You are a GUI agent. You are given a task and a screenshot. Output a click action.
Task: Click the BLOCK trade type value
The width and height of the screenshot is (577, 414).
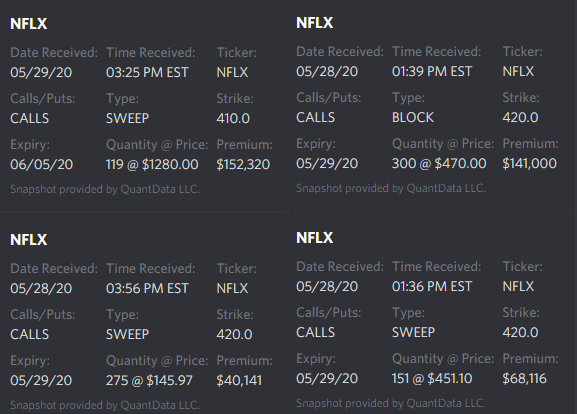click(x=413, y=117)
